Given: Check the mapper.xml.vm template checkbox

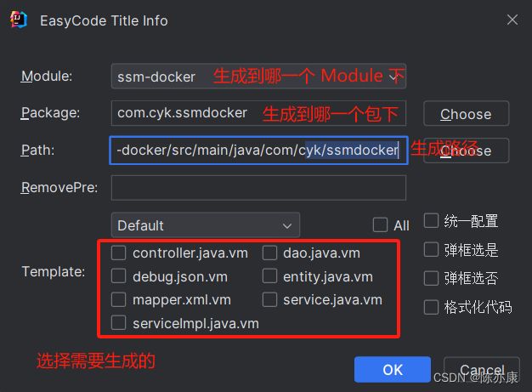Looking at the screenshot, I should (x=118, y=299).
